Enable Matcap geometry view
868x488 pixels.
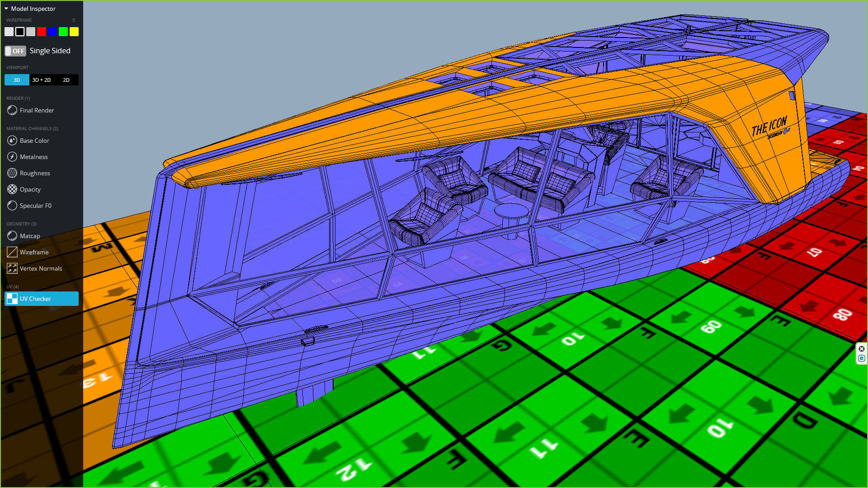pyautogui.click(x=30, y=236)
